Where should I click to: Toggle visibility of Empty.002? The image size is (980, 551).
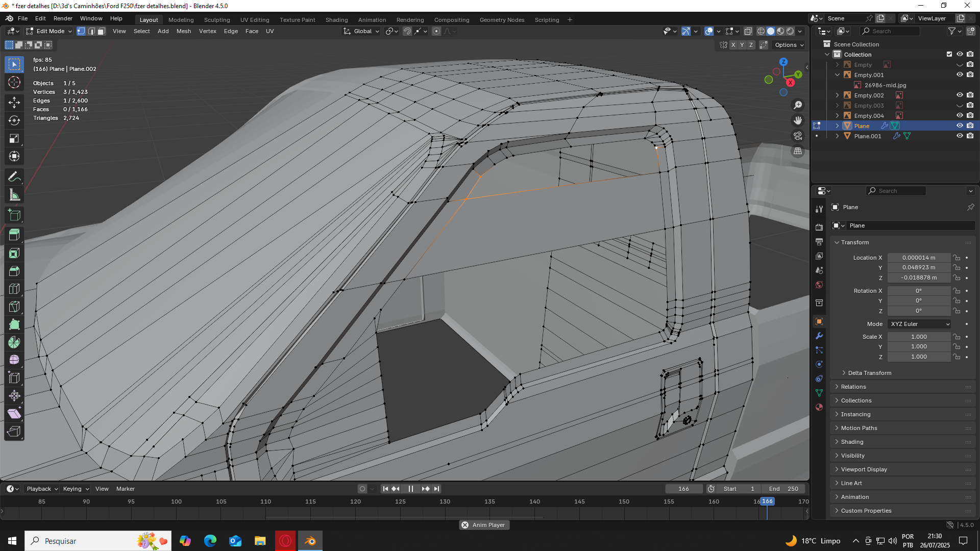[x=960, y=95]
